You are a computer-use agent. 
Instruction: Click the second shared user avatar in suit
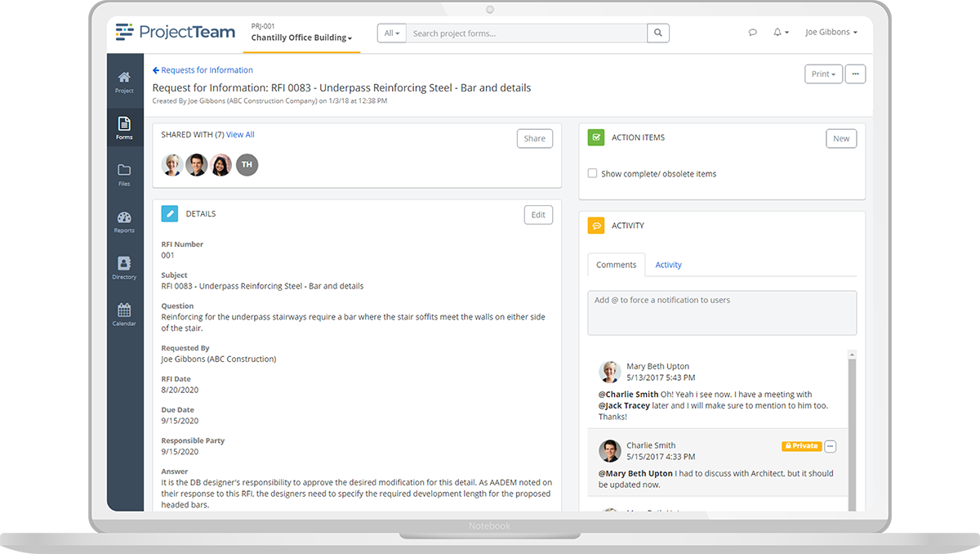[197, 165]
